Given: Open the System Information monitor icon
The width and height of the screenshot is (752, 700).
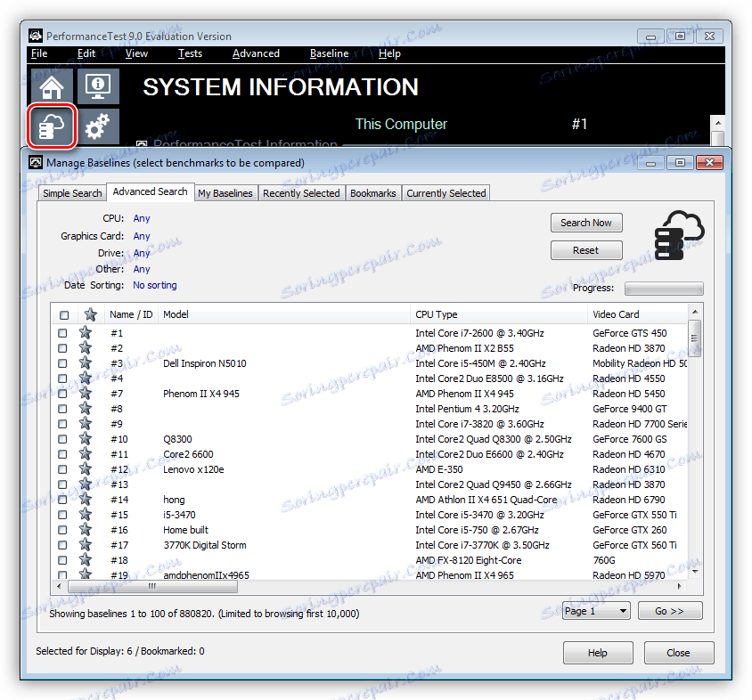Looking at the screenshot, I should [x=98, y=86].
